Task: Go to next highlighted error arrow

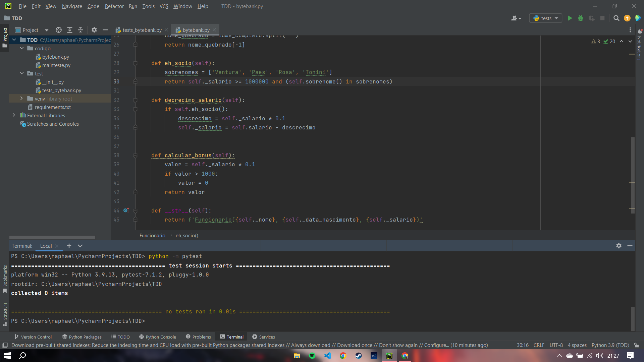Action: pyautogui.click(x=630, y=41)
